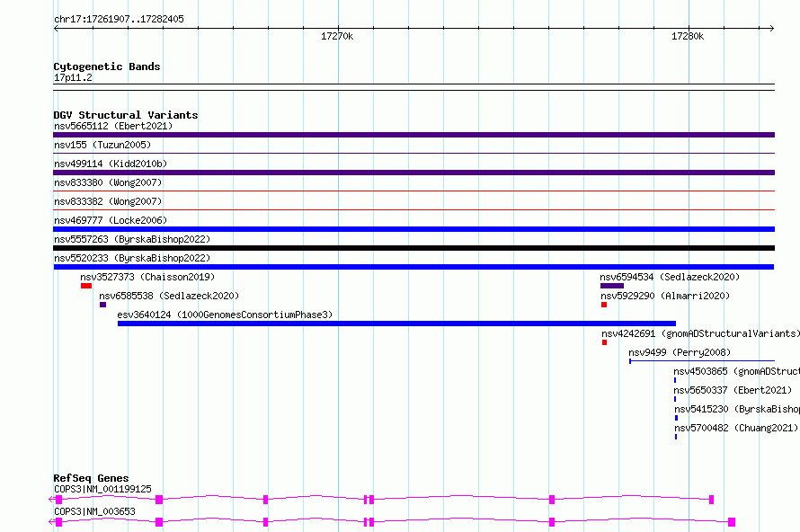800x532 pixels.
Task: Open variant nsv5520233 (ByrskaBishop2022) label
Action: click(132, 258)
